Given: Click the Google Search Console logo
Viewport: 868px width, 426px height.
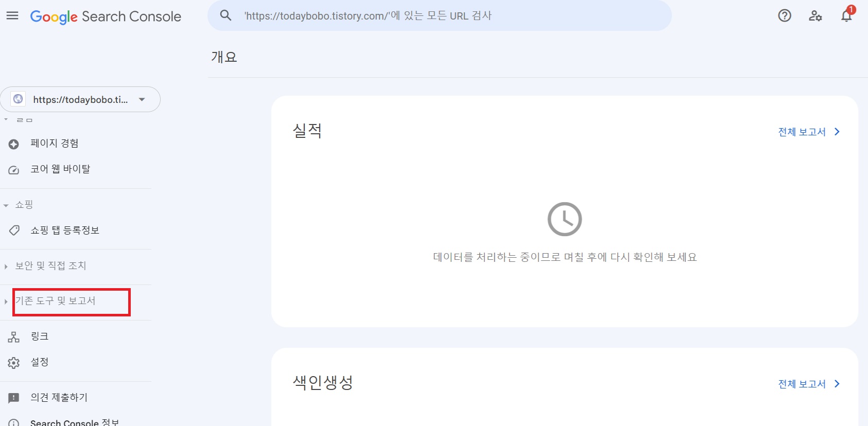Looking at the screenshot, I should (106, 16).
